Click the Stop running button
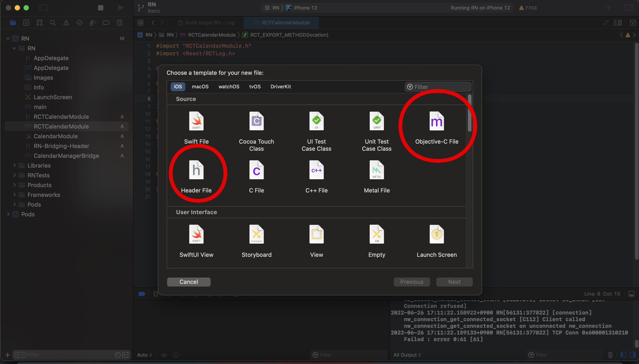 101,8
